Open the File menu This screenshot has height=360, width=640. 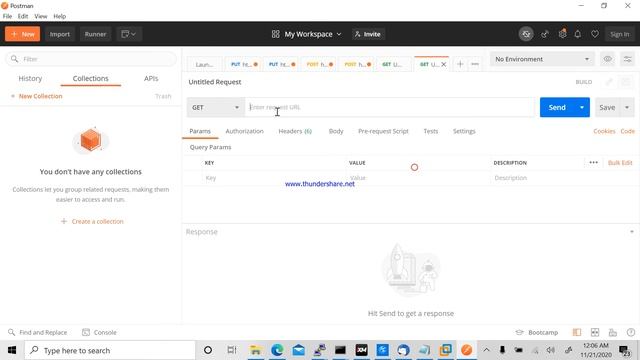pos(7,16)
